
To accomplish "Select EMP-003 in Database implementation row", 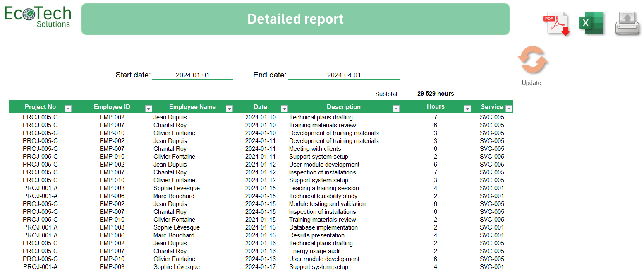I will [112, 227].
